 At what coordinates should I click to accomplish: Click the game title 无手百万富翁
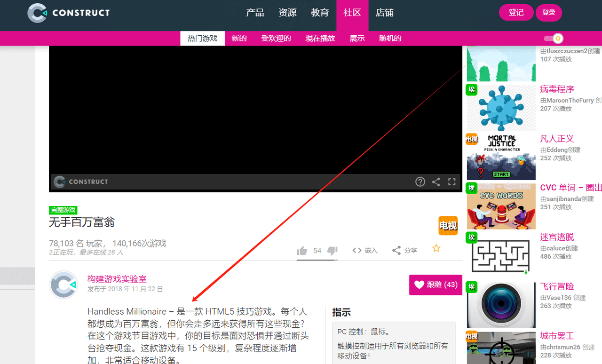[x=82, y=222]
